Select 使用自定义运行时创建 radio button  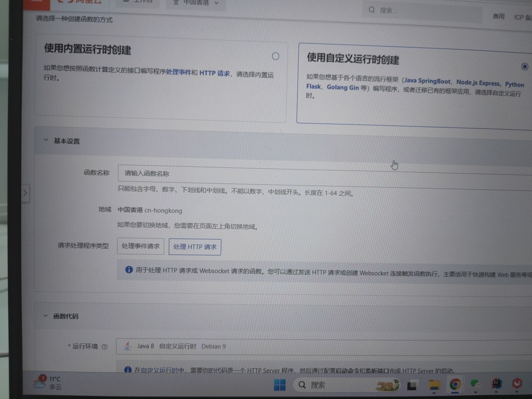point(524,67)
